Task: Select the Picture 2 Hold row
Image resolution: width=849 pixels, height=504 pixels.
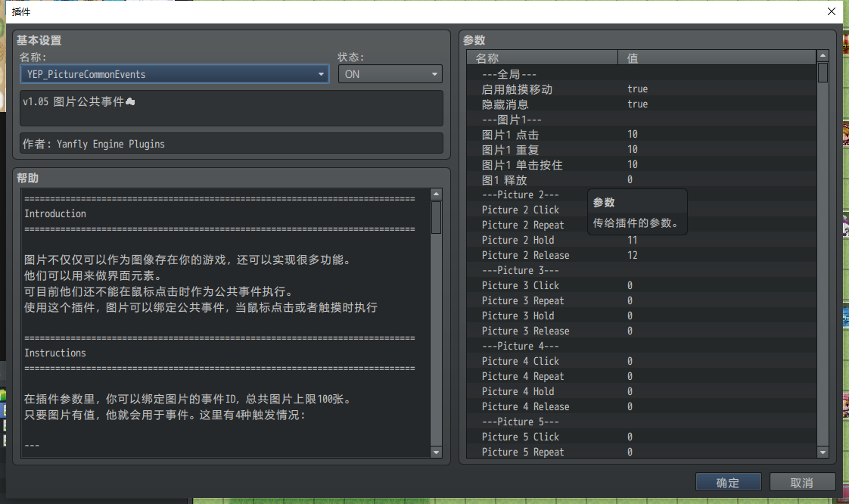Action: [x=642, y=241]
